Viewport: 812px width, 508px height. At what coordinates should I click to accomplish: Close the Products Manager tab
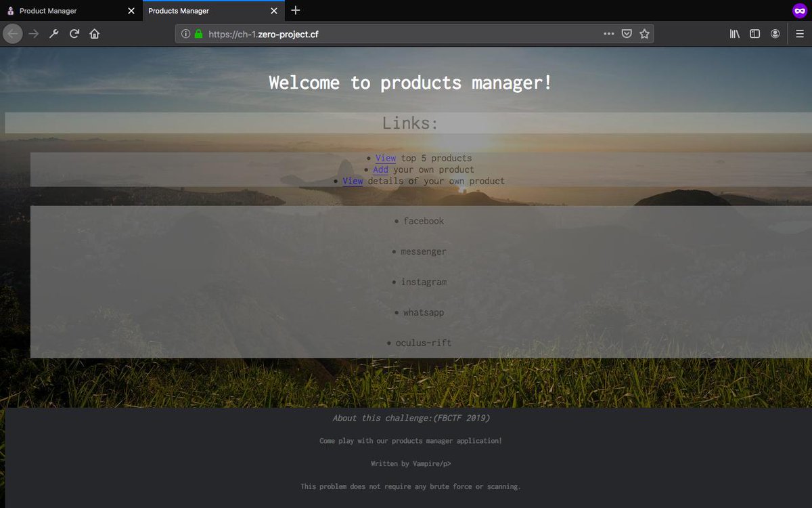pos(274,11)
